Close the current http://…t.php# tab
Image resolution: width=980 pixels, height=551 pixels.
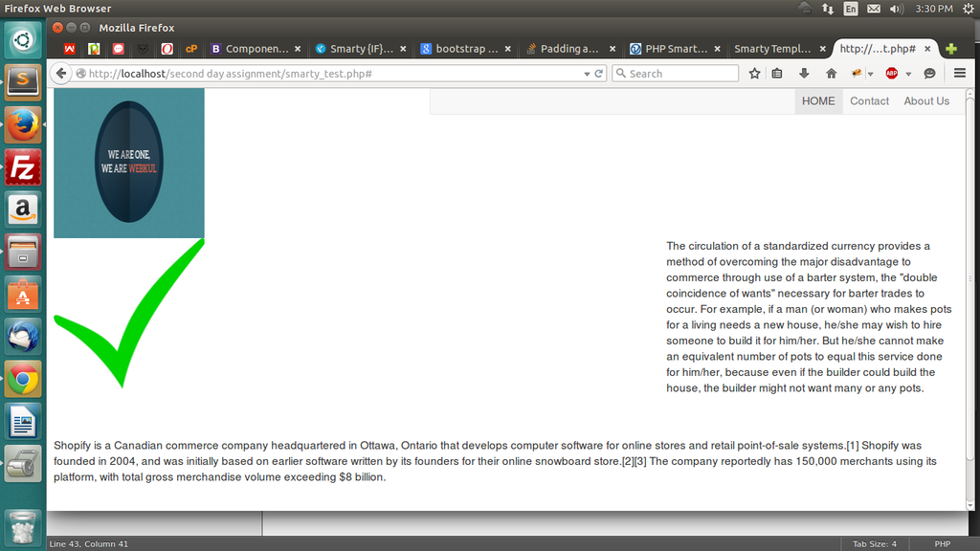point(927,49)
